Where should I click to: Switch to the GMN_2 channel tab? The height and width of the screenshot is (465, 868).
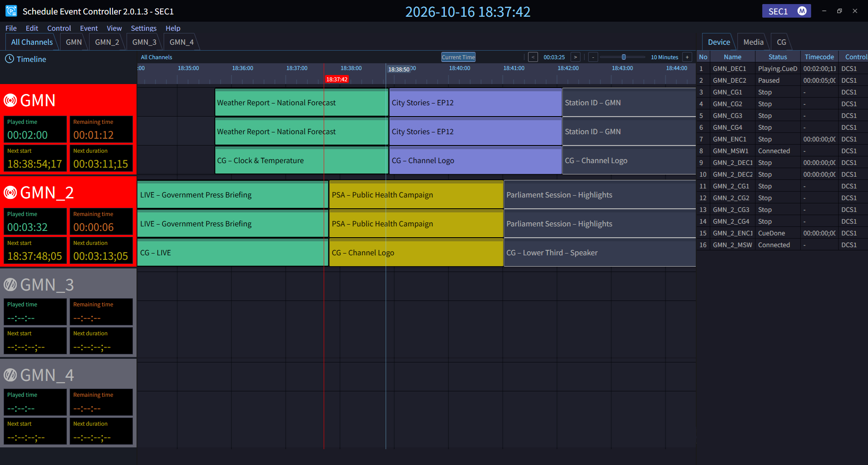pos(107,42)
